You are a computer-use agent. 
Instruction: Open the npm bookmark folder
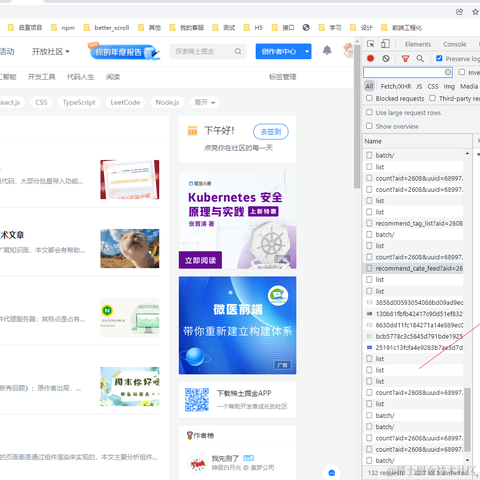click(x=63, y=28)
